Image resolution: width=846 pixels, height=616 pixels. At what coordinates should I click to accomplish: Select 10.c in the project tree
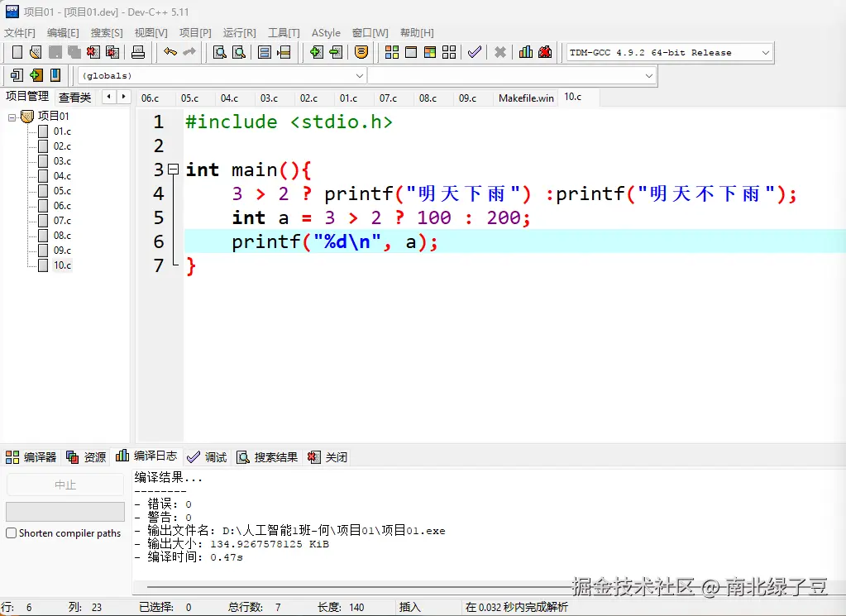tap(62, 265)
